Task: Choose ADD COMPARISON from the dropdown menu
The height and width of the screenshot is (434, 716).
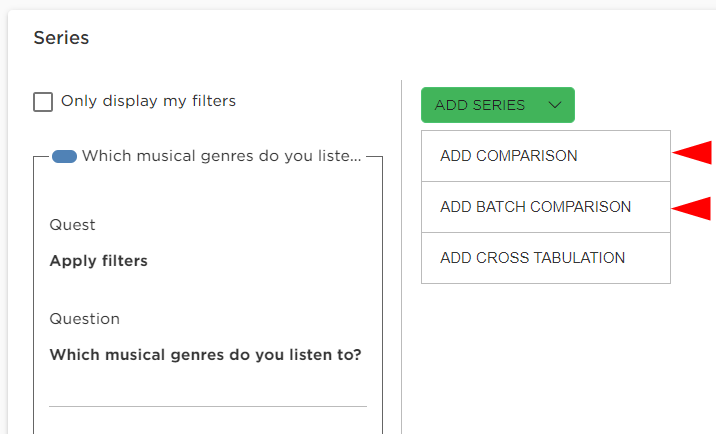Action: pos(546,156)
